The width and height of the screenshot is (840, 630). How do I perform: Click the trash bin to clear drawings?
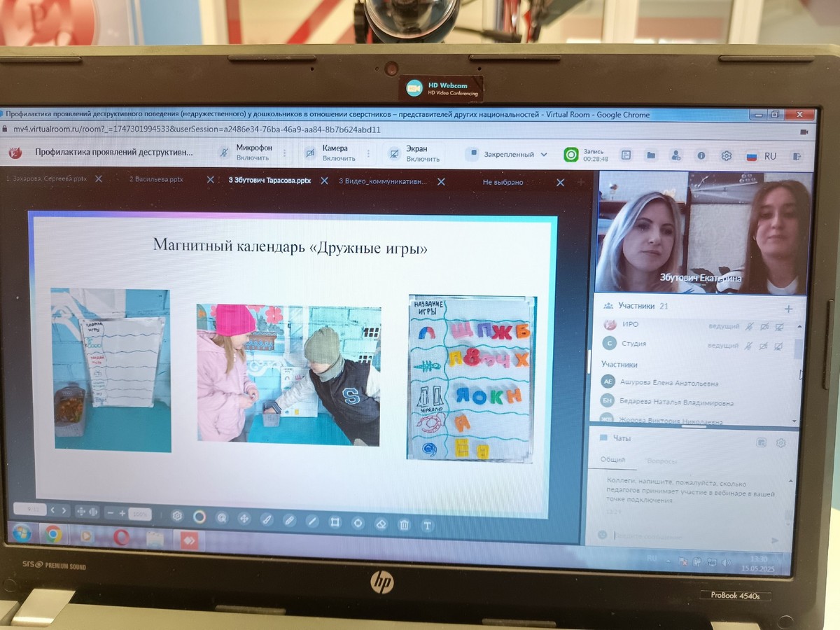pyautogui.click(x=404, y=524)
